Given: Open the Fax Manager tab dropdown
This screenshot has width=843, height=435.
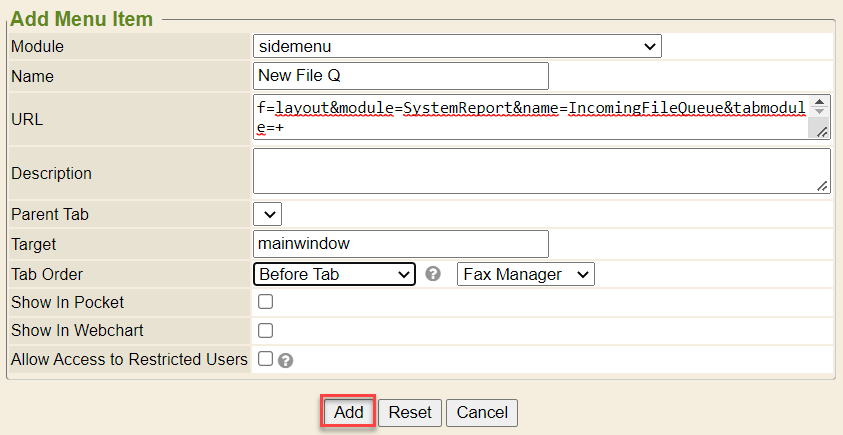Looking at the screenshot, I should [x=525, y=274].
